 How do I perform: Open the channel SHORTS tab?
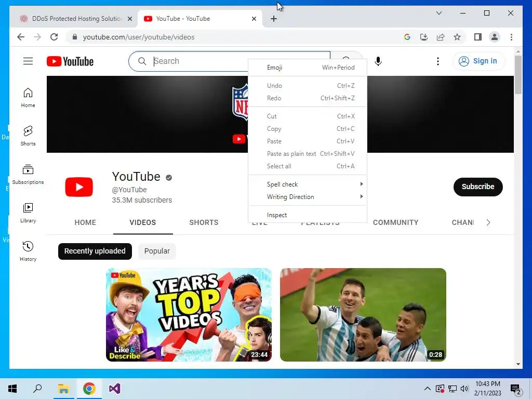click(x=204, y=222)
